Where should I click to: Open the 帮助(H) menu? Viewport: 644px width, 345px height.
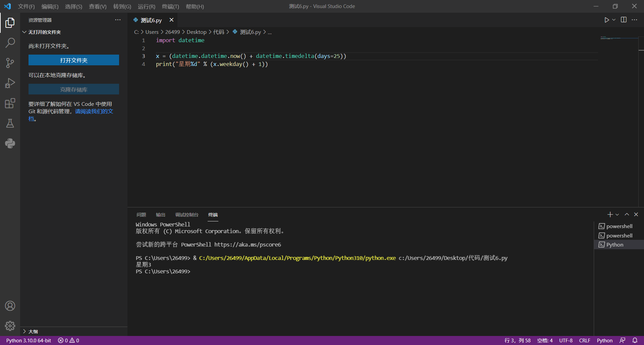click(195, 6)
